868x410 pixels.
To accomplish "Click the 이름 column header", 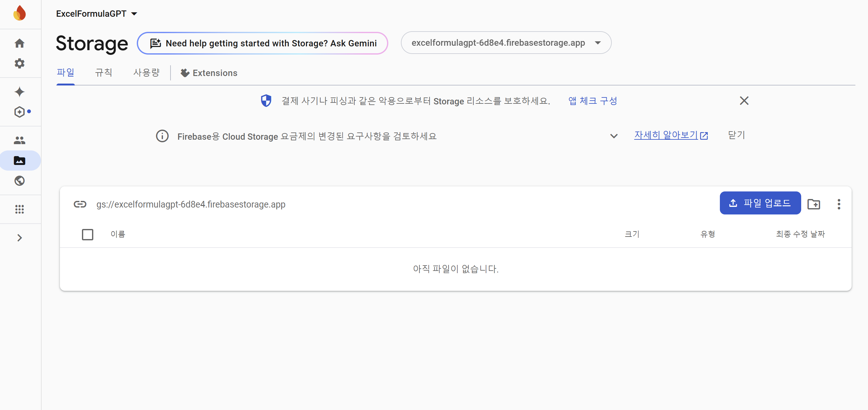I will click(118, 234).
